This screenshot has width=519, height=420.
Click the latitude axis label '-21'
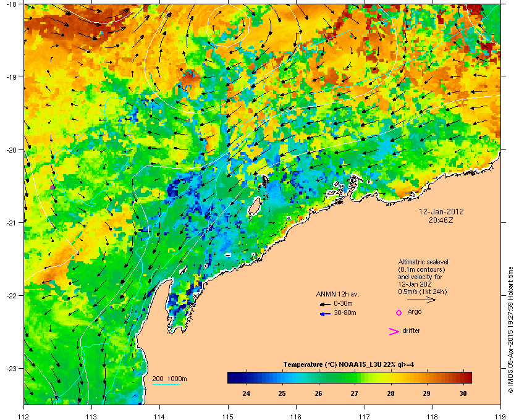[11, 222]
